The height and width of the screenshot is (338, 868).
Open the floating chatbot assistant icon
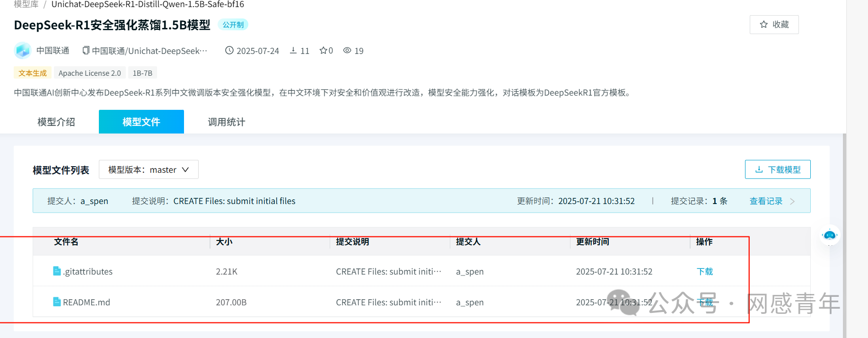(830, 235)
